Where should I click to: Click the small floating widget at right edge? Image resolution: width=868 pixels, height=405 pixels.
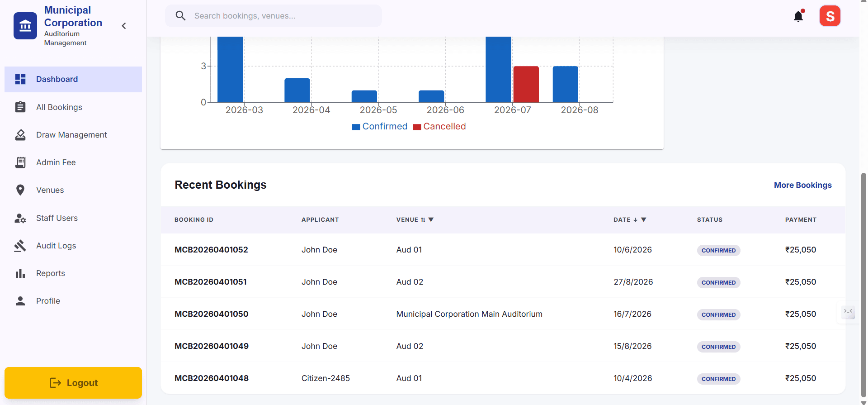tap(848, 312)
